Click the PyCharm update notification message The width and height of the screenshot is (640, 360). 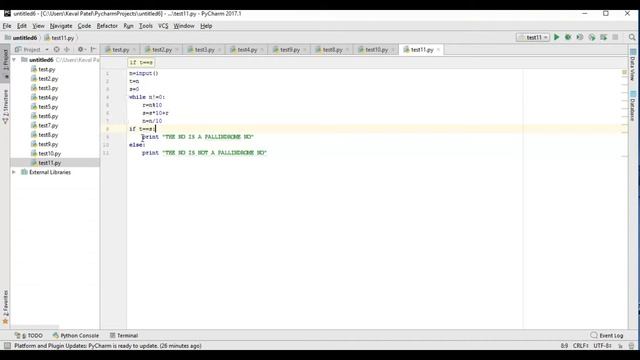(x=108, y=346)
